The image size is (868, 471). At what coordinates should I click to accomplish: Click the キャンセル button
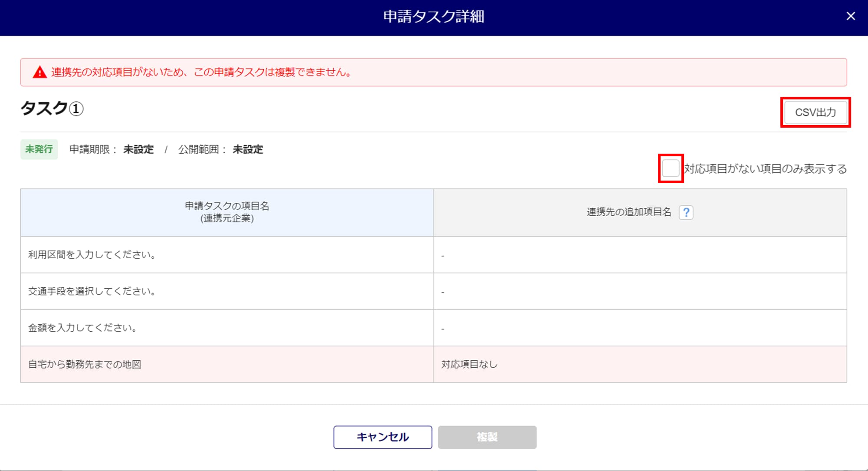point(382,437)
